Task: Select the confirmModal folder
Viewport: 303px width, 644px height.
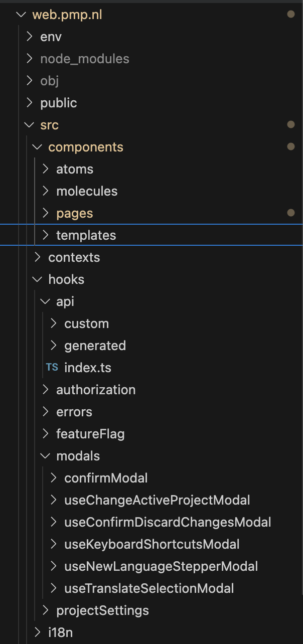Action: point(106,478)
